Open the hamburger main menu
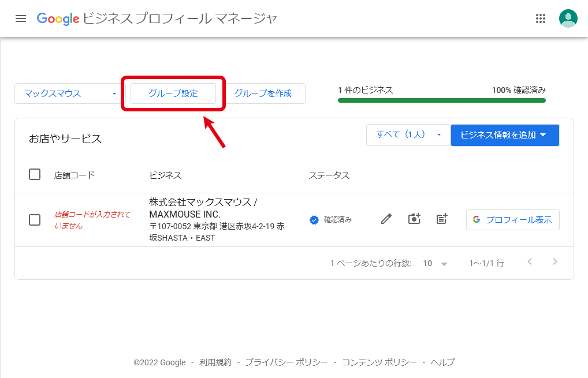Image resolution: width=588 pixels, height=378 pixels. coord(21,18)
